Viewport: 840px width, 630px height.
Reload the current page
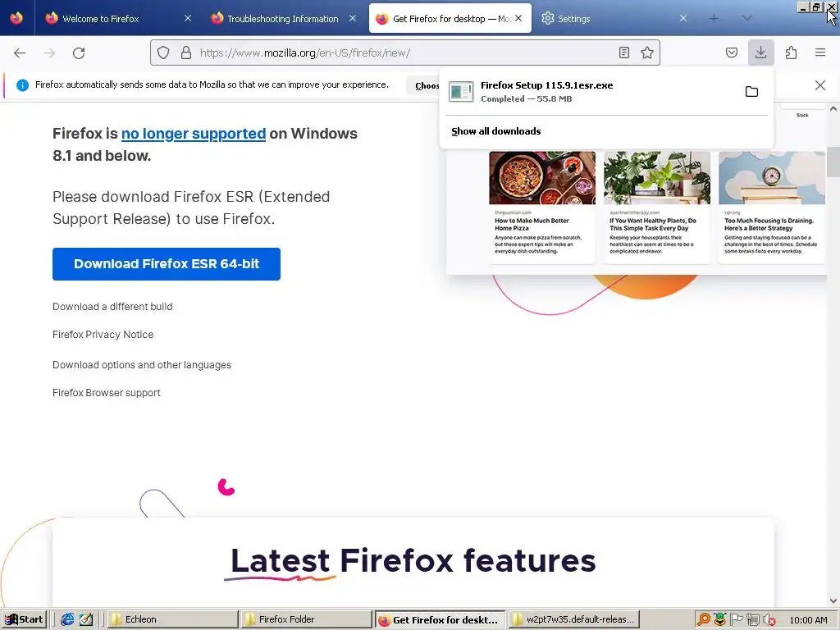79,53
